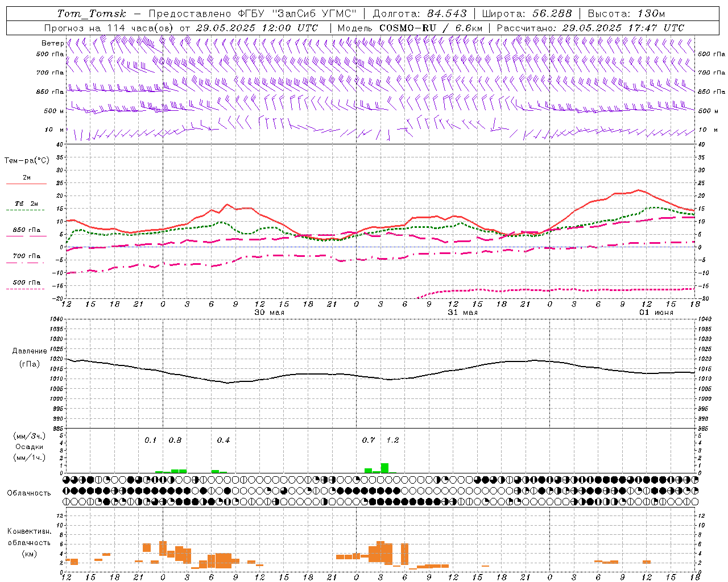Click the date label "30 мая"
Viewport: 728px width, 582px height.
pos(269,313)
